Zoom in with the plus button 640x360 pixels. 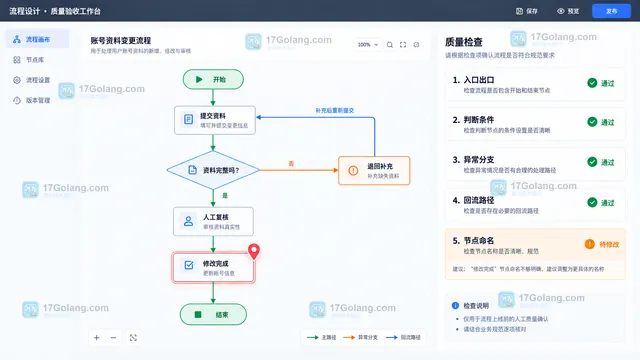(x=97, y=338)
